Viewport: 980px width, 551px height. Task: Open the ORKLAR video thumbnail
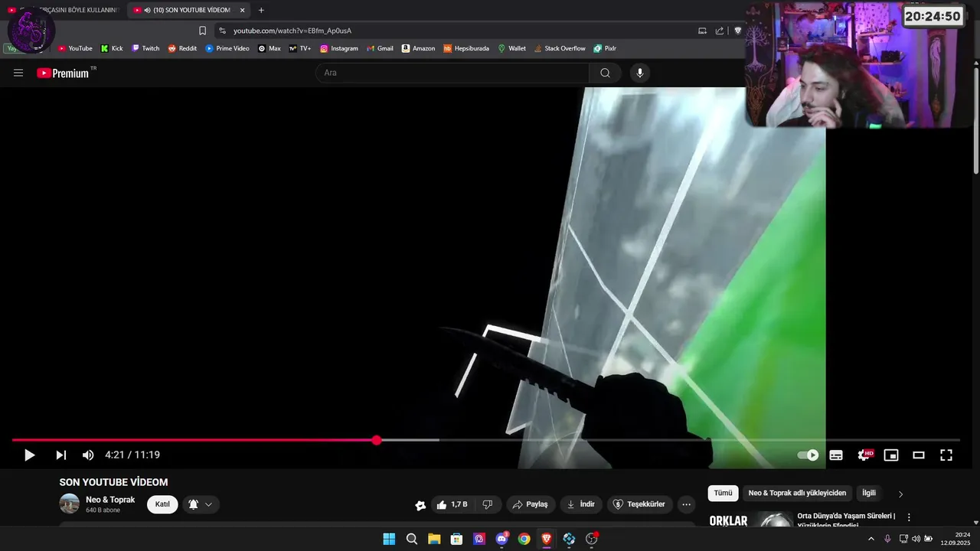[750, 520]
